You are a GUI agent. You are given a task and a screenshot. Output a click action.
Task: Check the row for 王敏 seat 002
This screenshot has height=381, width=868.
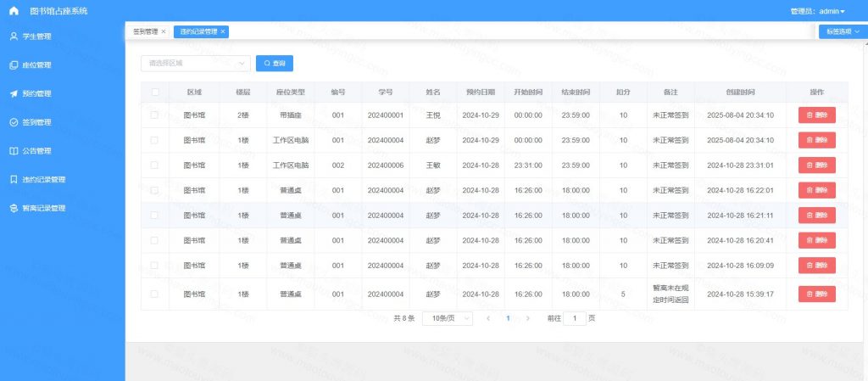tap(154, 165)
